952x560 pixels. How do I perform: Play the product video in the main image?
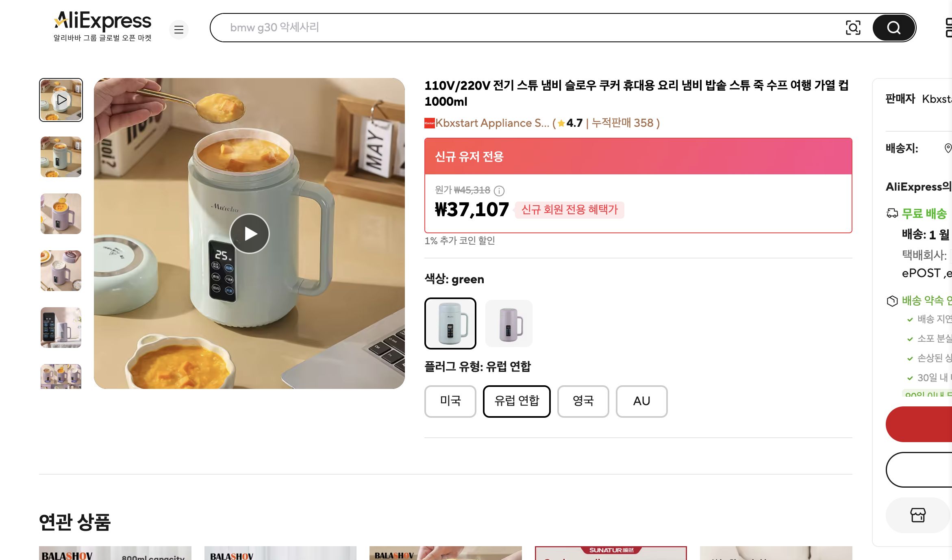pyautogui.click(x=250, y=233)
